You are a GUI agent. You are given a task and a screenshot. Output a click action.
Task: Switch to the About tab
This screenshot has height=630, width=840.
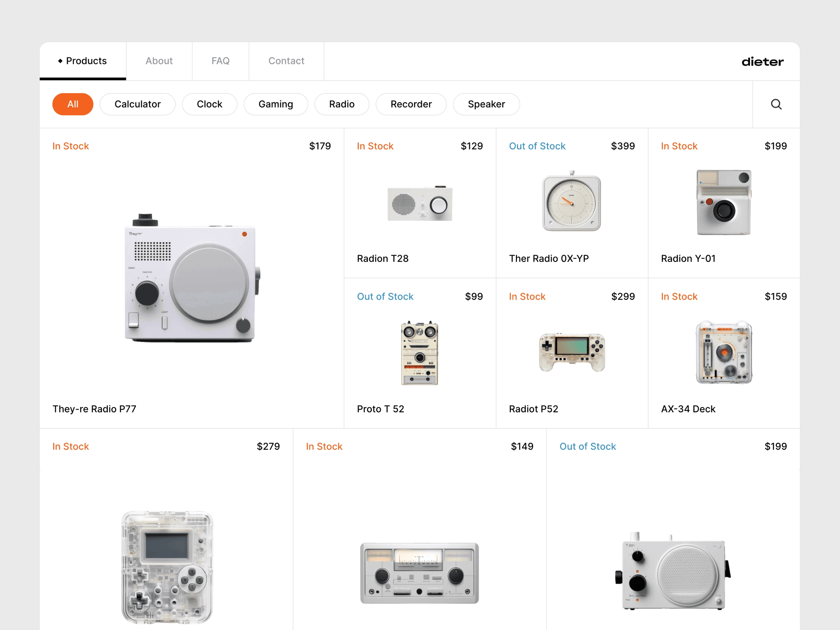point(159,61)
